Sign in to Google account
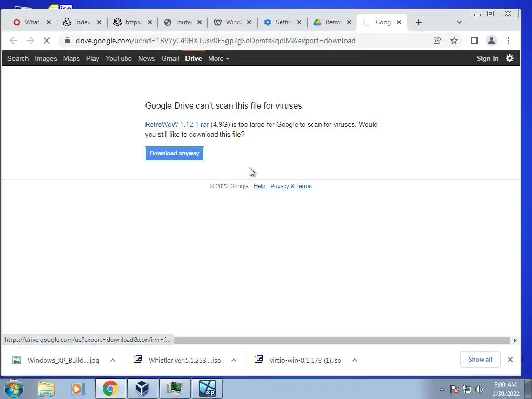Screen dimensions: 532x399 tap(487, 58)
